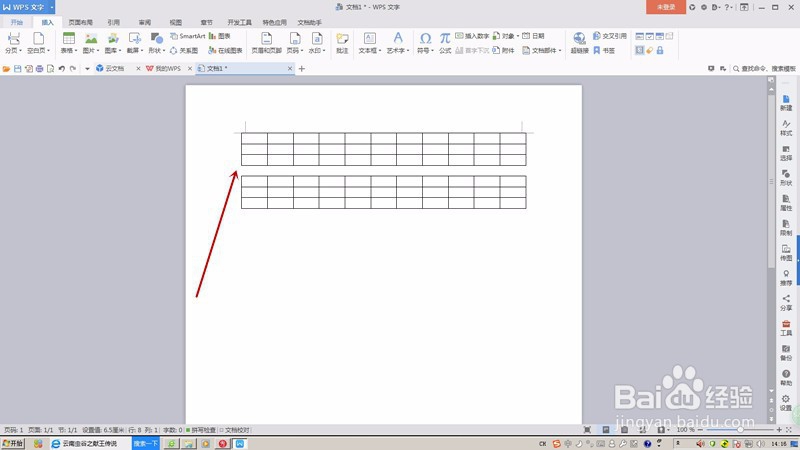Toggle 拼写检查 spell check in status bar

point(201,430)
